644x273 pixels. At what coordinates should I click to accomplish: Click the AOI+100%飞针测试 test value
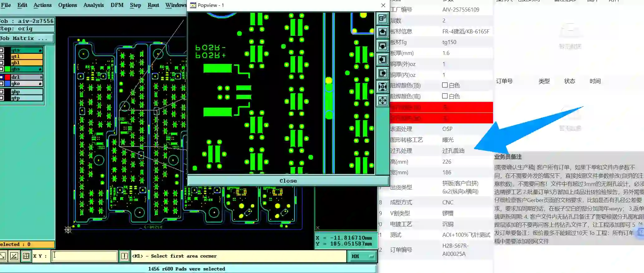pos(466,235)
